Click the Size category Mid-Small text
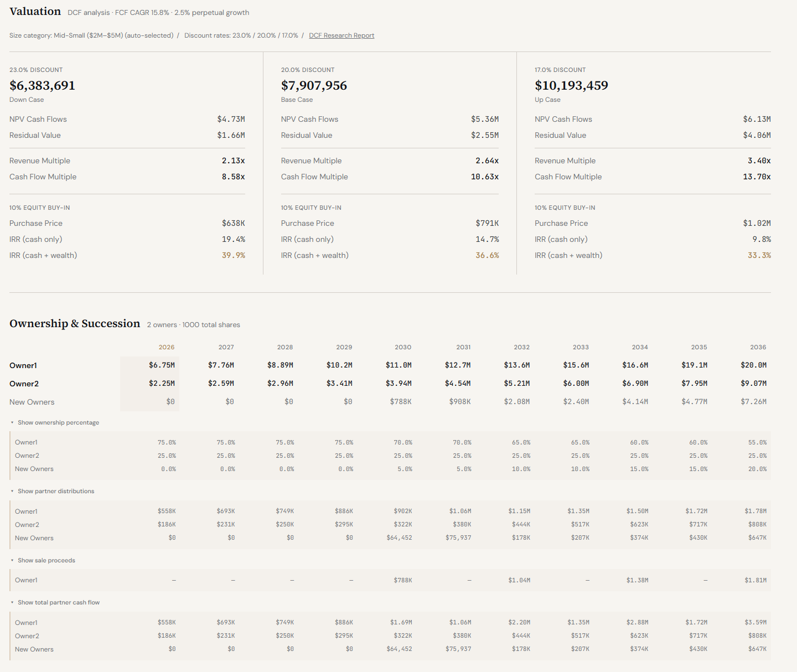This screenshot has width=797, height=672. (x=91, y=35)
